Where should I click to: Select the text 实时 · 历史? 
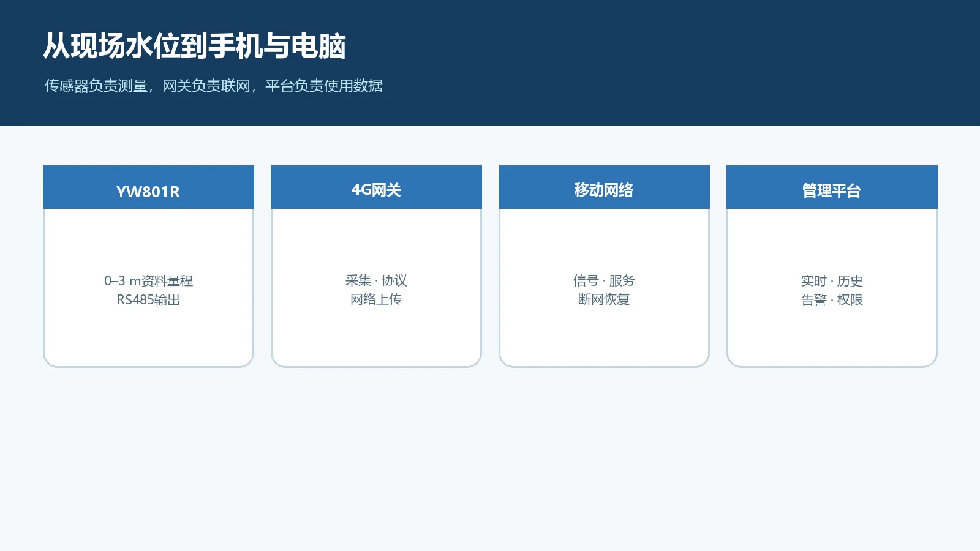pyautogui.click(x=832, y=281)
